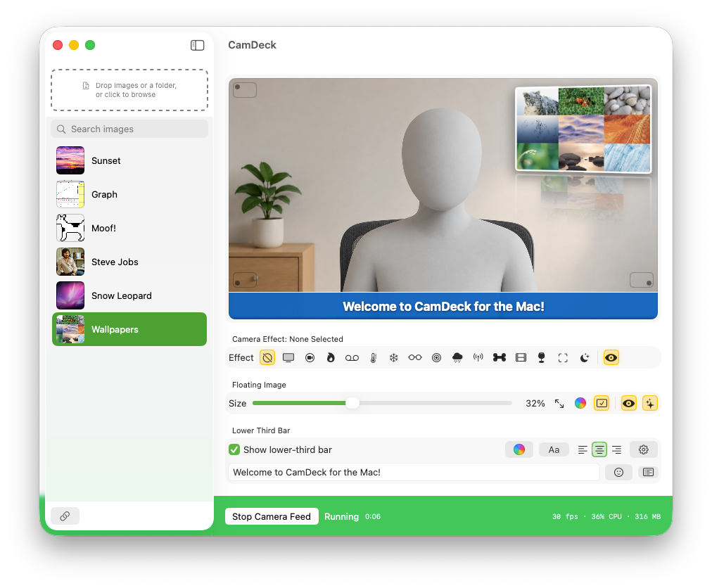Open the Aa font options button
Screen dimensions: 712x588
(x=554, y=449)
